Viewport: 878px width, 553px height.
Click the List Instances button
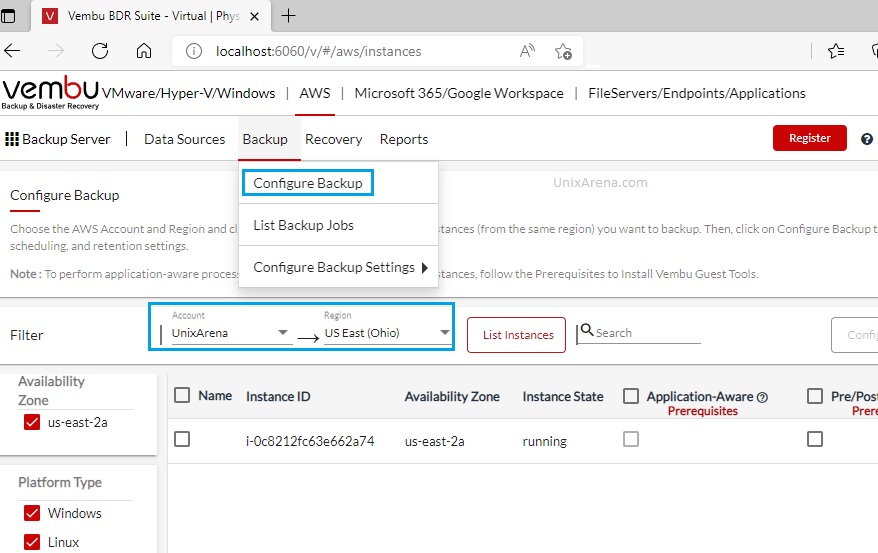518,335
